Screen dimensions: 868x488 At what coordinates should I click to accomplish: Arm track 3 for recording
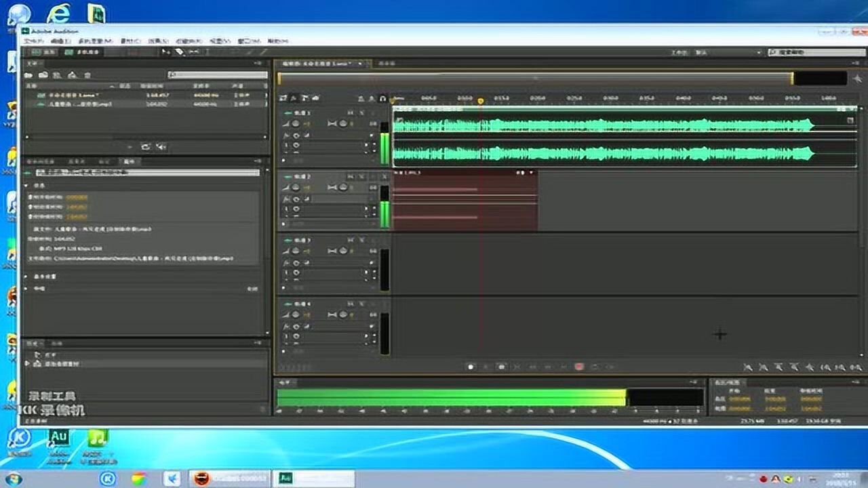tap(372, 240)
